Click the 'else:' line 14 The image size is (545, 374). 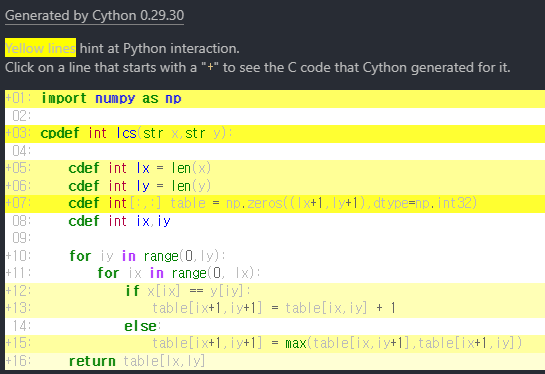[x=275, y=326]
